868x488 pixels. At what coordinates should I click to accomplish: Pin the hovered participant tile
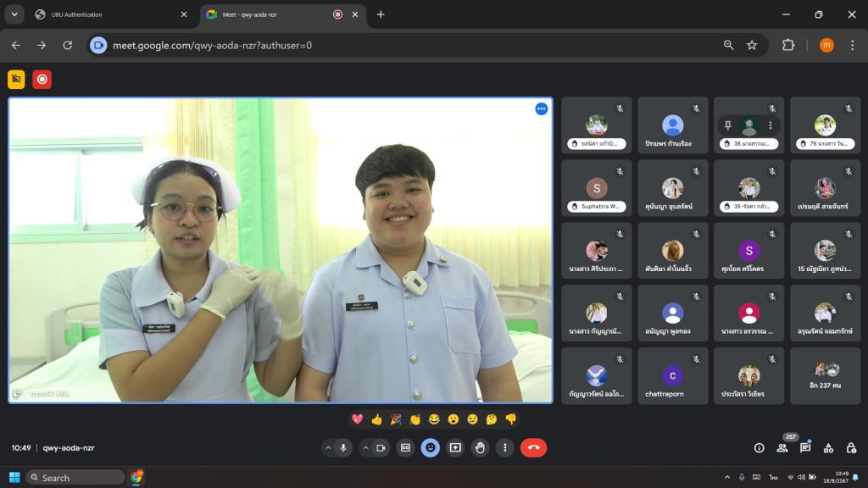727,125
